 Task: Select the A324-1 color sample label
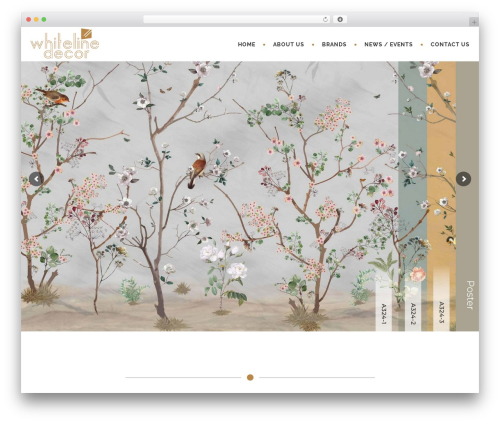point(384,314)
